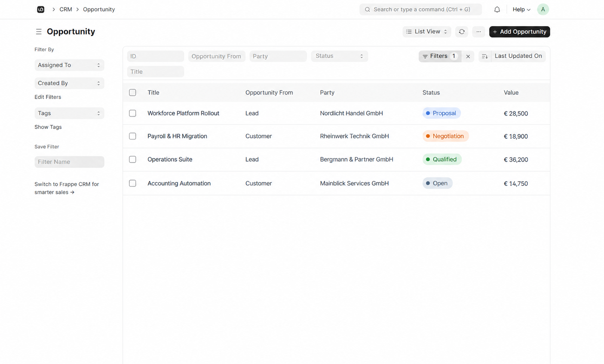Open the app home logo icon
The image size is (604, 364).
[41, 9]
